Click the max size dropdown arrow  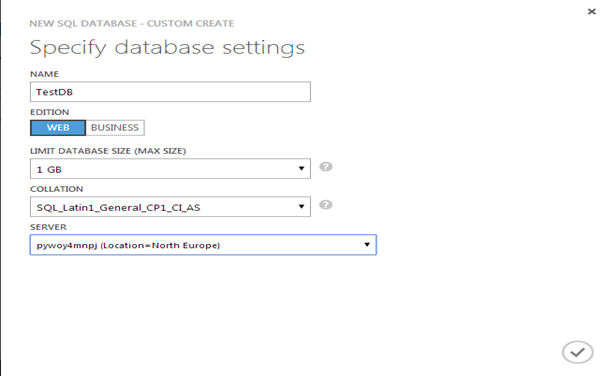[301, 168]
